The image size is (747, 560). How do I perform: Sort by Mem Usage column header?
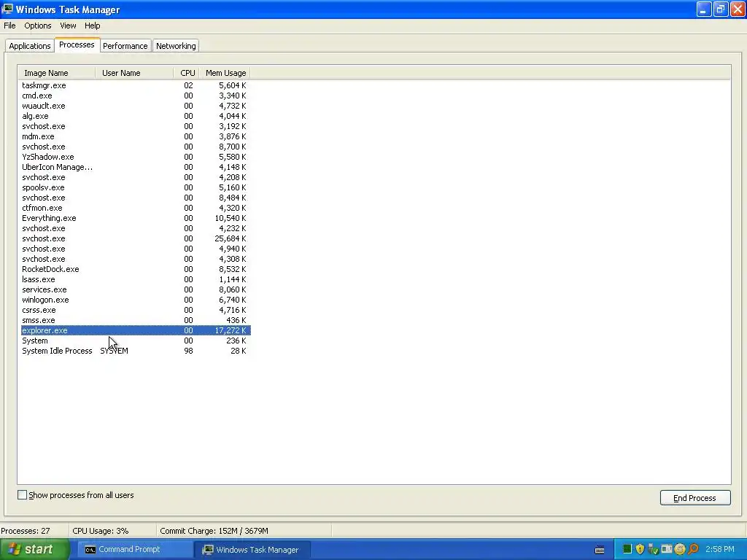pyautogui.click(x=225, y=73)
